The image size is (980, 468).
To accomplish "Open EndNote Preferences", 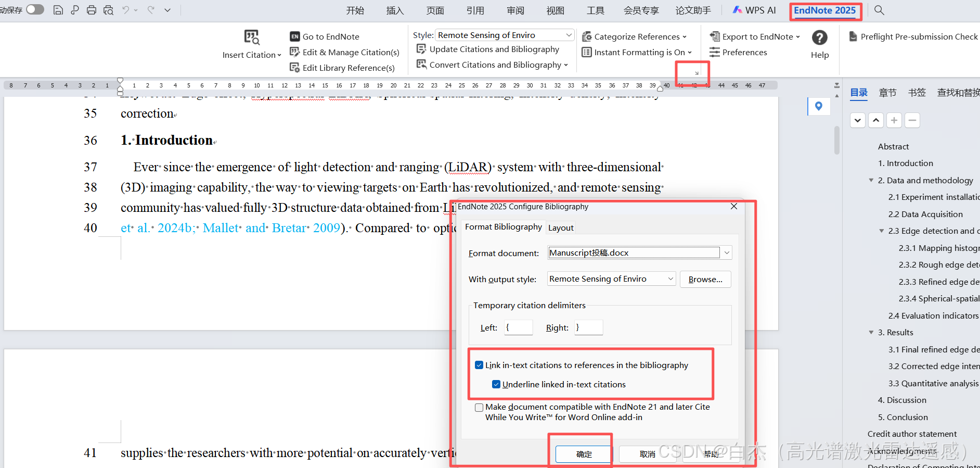I will pyautogui.click(x=738, y=52).
